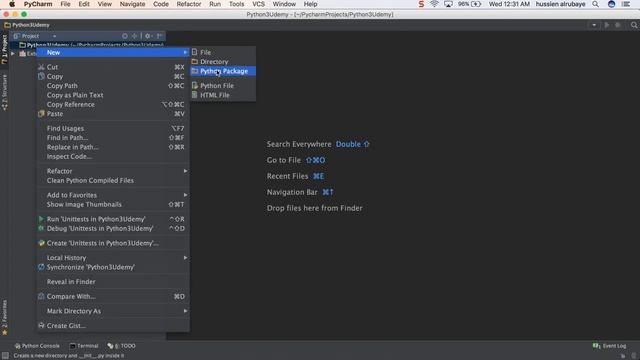
Task: Click the Tools menu in menu bar
Action: [236, 4]
